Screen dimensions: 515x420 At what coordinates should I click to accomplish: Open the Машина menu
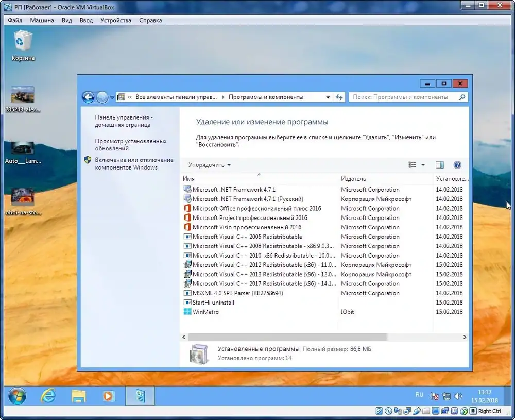click(42, 21)
